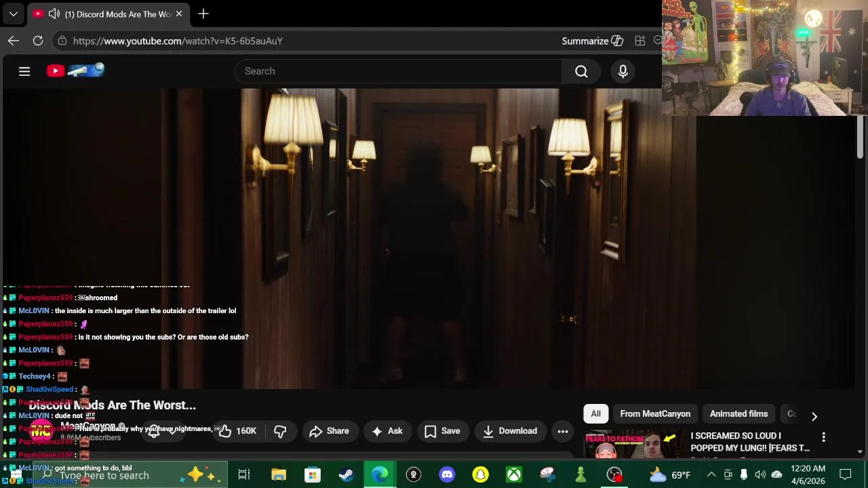Go back in browser history
868x488 pixels.
(14, 41)
